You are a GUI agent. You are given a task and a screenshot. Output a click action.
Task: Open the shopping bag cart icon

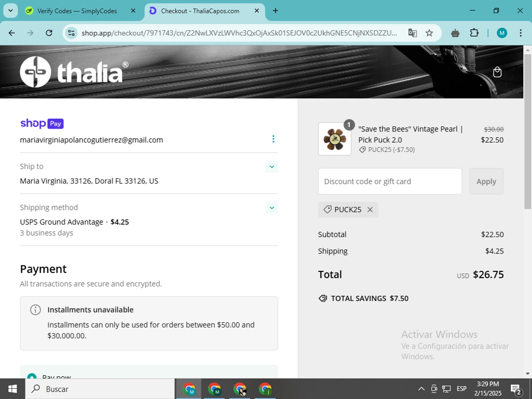click(x=497, y=72)
